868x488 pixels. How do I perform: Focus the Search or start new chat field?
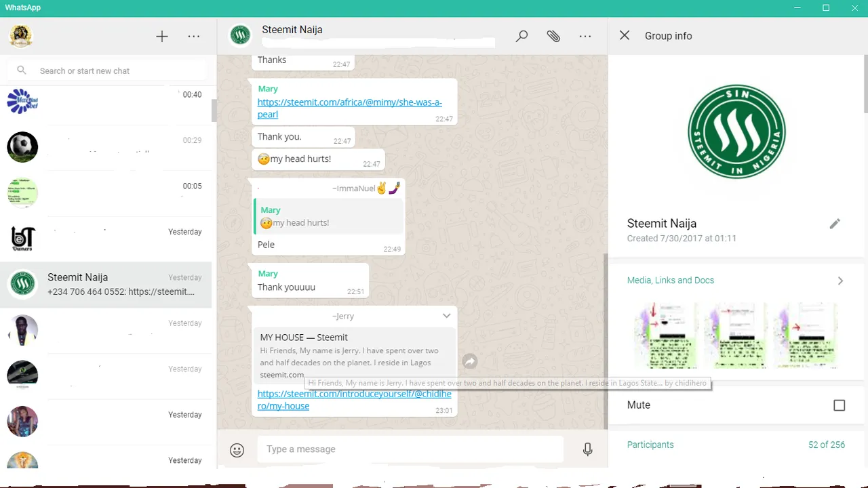point(107,70)
